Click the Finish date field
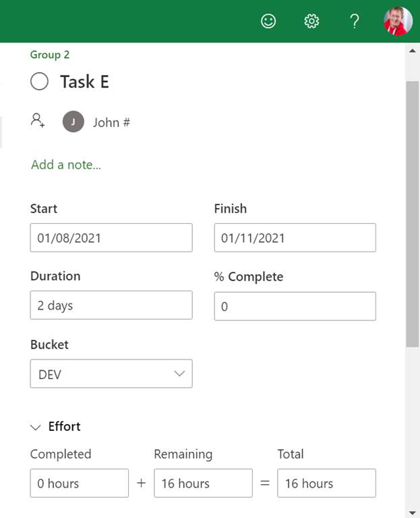The width and height of the screenshot is (420, 518). (295, 238)
